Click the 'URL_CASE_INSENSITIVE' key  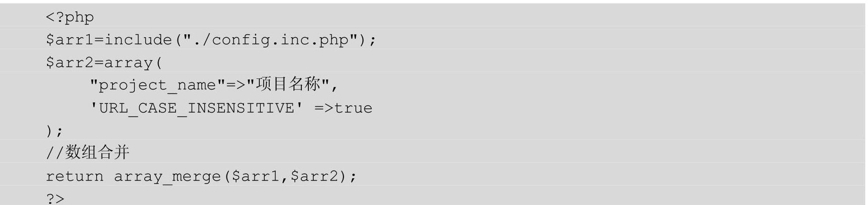coord(196,108)
